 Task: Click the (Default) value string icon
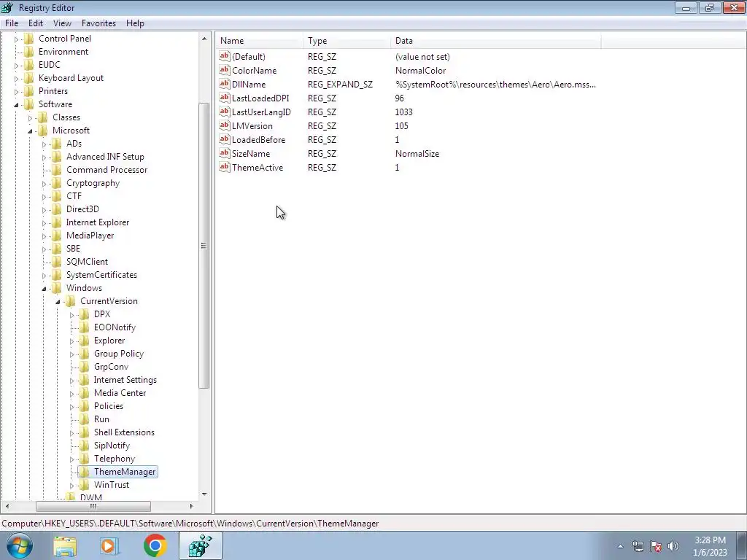pyautogui.click(x=225, y=56)
